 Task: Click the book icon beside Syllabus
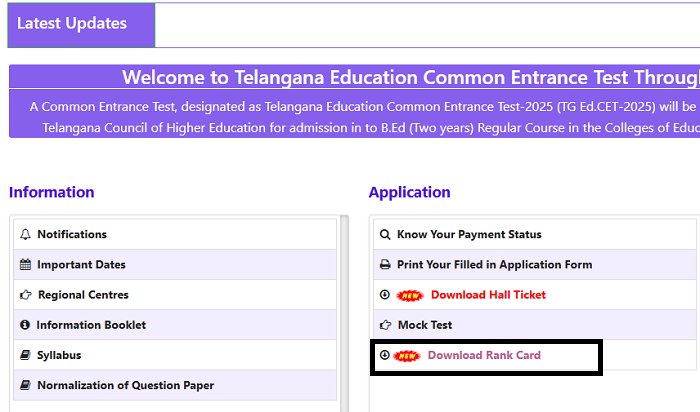[25, 355]
